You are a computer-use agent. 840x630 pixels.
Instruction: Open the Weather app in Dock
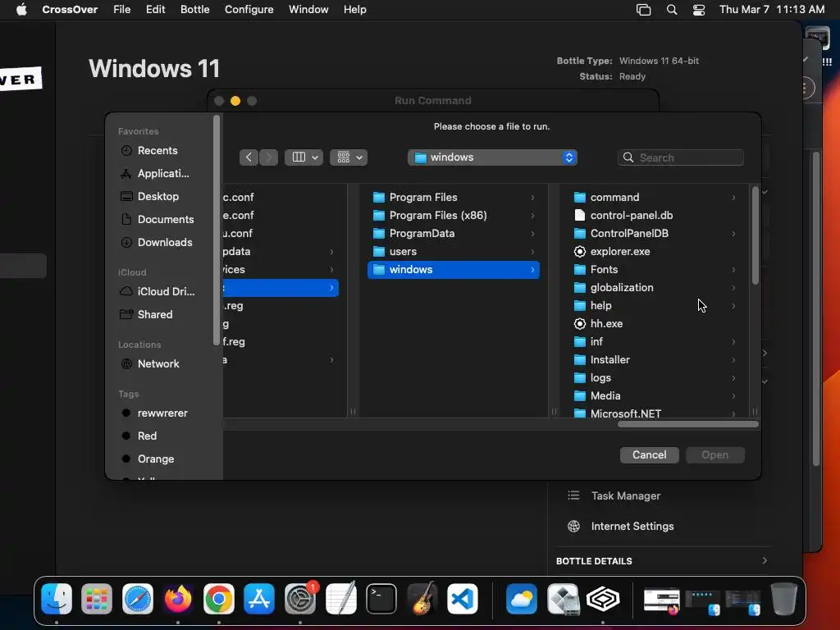(x=522, y=599)
